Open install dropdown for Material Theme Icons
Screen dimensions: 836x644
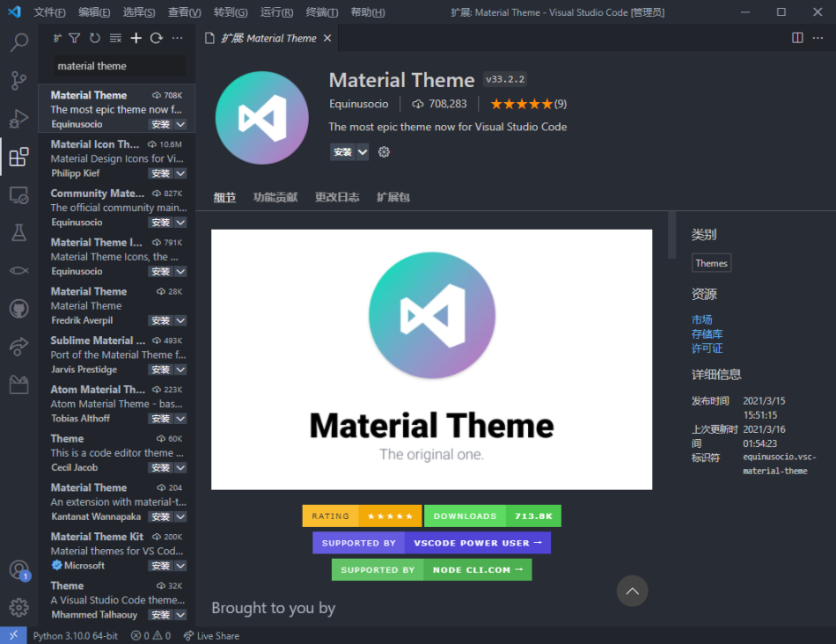(x=180, y=271)
